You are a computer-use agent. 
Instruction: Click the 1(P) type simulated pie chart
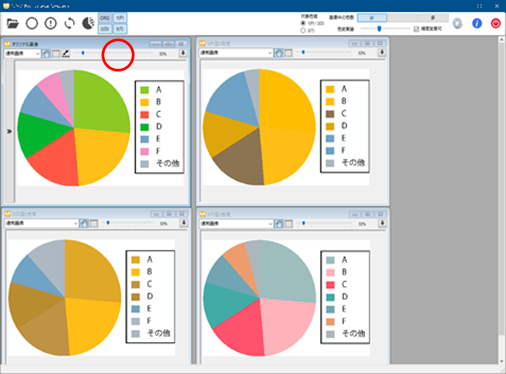[259, 127]
